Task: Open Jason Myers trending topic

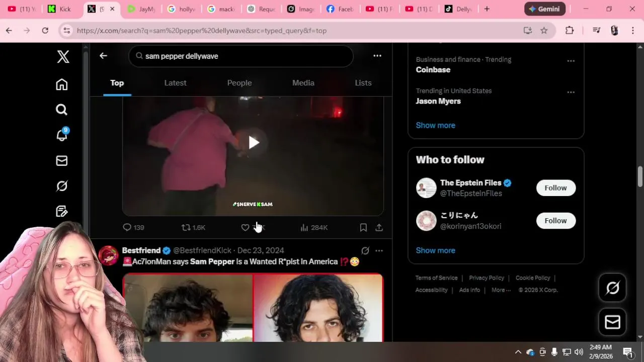Action: pyautogui.click(x=438, y=101)
